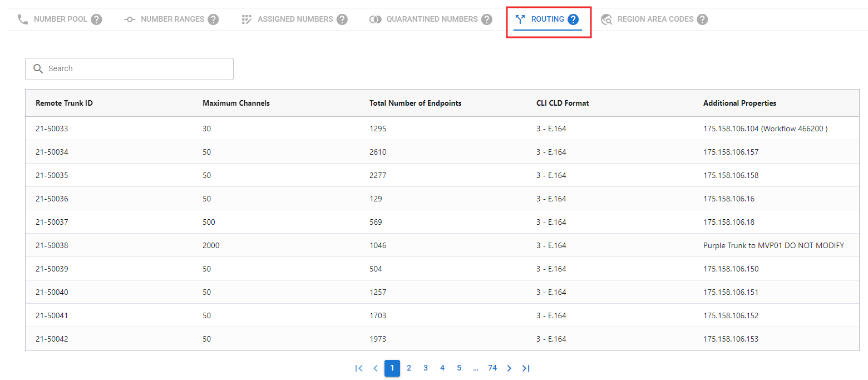Jump to last page arrow icon

point(526,368)
